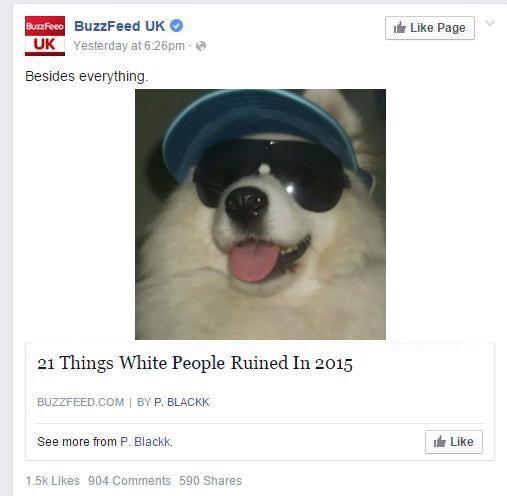Image resolution: width=507 pixels, height=496 pixels.
Task: Open the Yesterday at 6:26pm timestamp
Action: tap(129, 46)
